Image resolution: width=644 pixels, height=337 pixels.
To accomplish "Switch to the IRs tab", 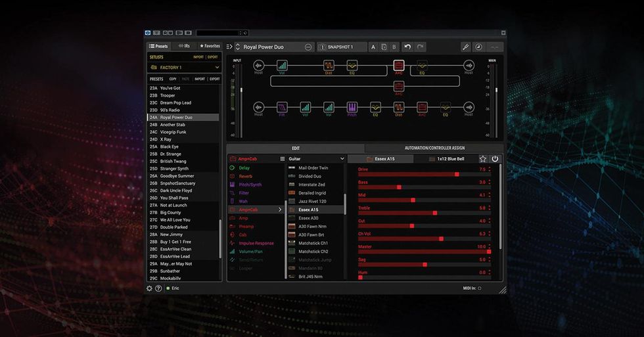I will click(x=184, y=46).
